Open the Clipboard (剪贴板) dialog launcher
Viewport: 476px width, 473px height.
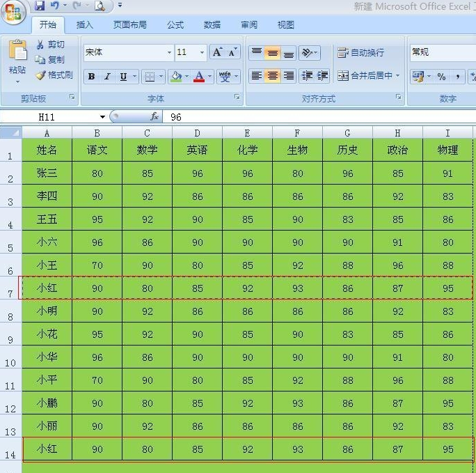pyautogui.click(x=72, y=97)
